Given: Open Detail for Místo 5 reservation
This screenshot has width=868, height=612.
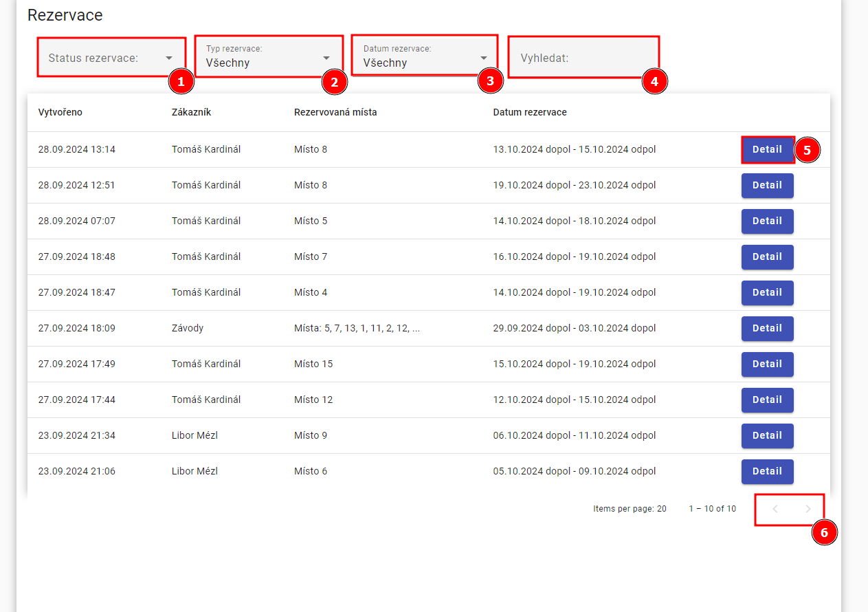Looking at the screenshot, I should point(767,221).
